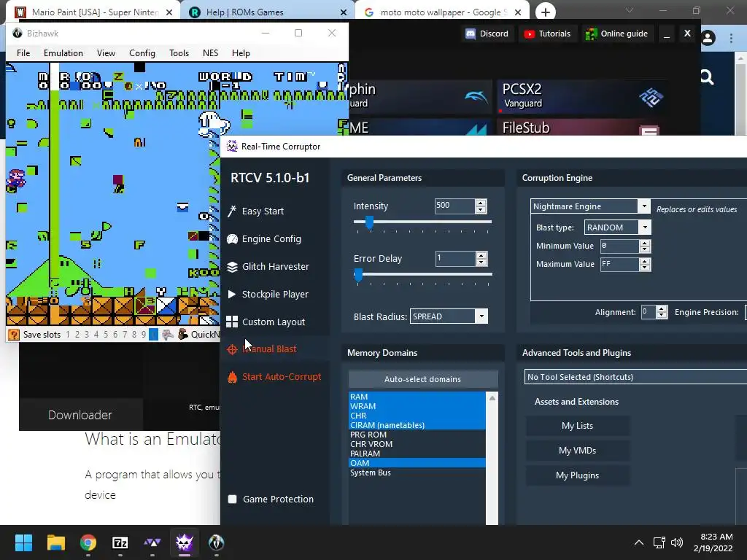Image resolution: width=747 pixels, height=560 pixels.
Task: Open Bizhawk Config menu
Action: point(142,52)
